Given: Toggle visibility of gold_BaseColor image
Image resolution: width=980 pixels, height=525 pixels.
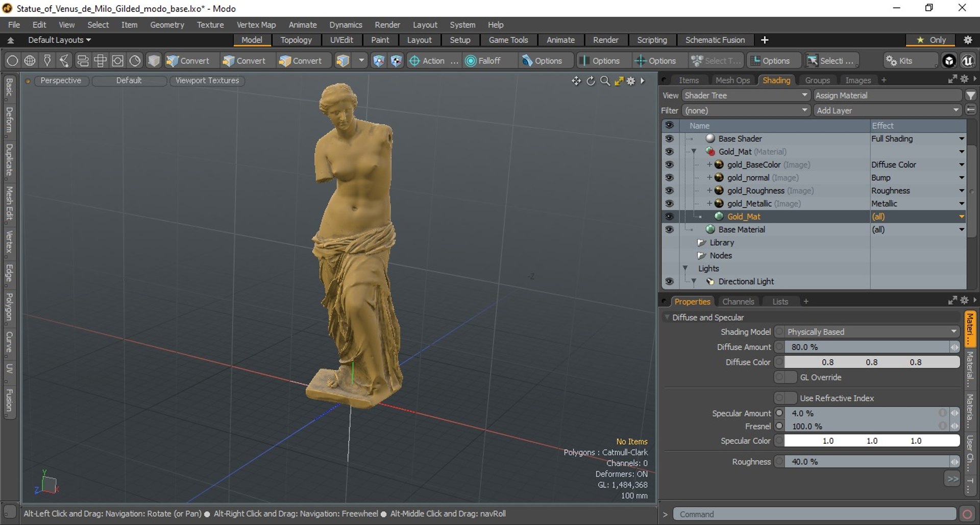Looking at the screenshot, I should click(x=669, y=164).
